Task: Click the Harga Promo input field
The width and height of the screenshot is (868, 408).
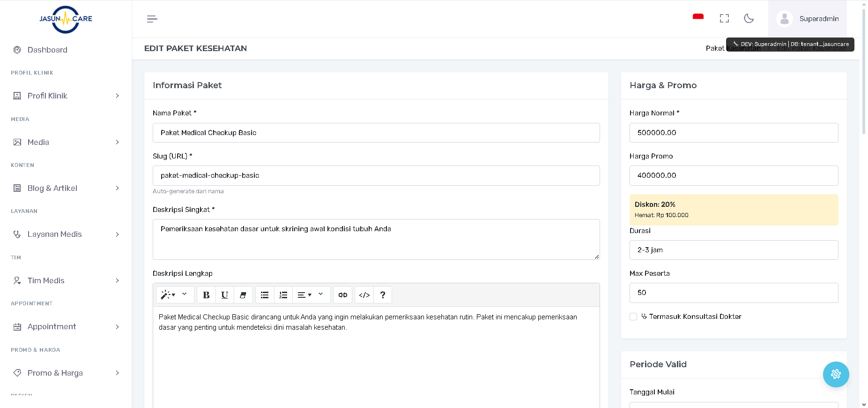Action: click(x=734, y=175)
